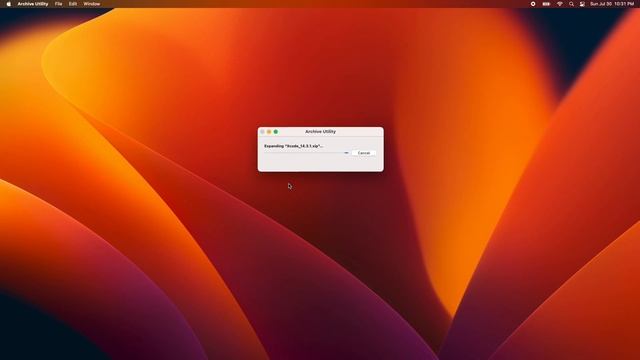Open Spotlight search

coord(571,4)
